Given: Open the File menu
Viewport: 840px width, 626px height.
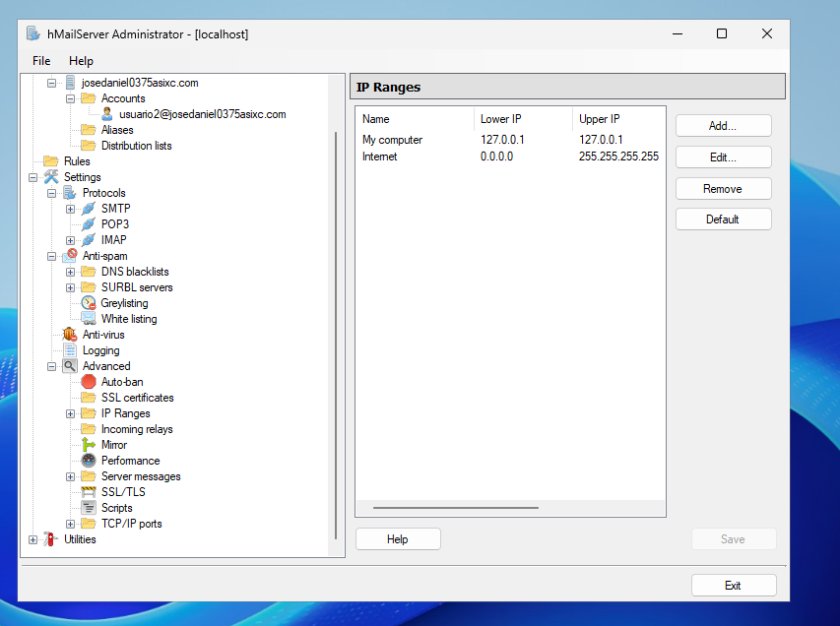Looking at the screenshot, I should (x=41, y=61).
